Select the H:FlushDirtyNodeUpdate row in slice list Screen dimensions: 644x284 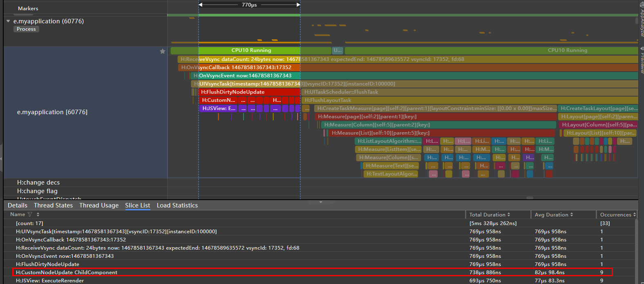[x=320, y=264]
